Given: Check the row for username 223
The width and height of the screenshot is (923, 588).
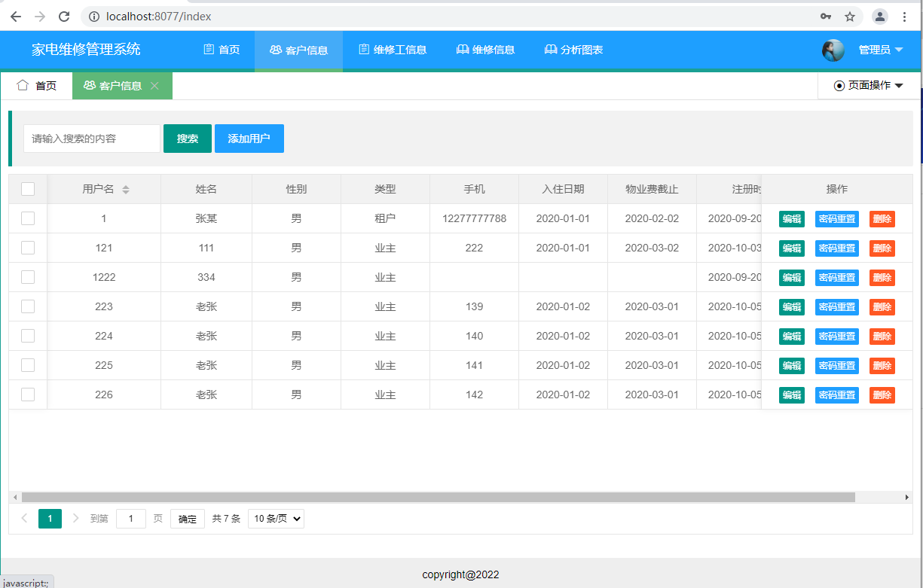Looking at the screenshot, I should pos(28,306).
